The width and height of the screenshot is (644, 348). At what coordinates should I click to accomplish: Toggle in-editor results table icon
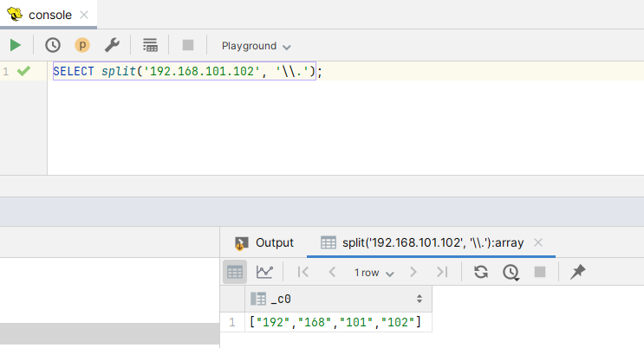click(150, 45)
